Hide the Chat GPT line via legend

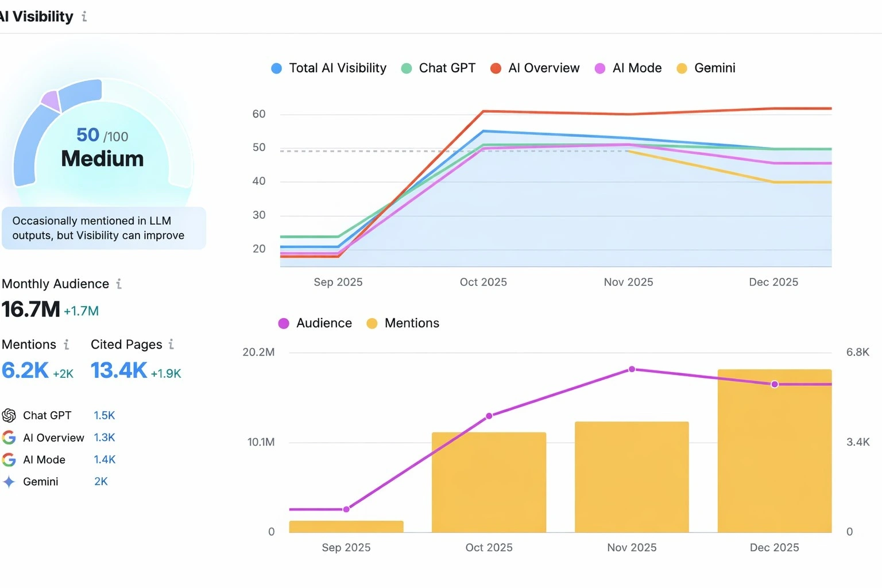(x=438, y=68)
